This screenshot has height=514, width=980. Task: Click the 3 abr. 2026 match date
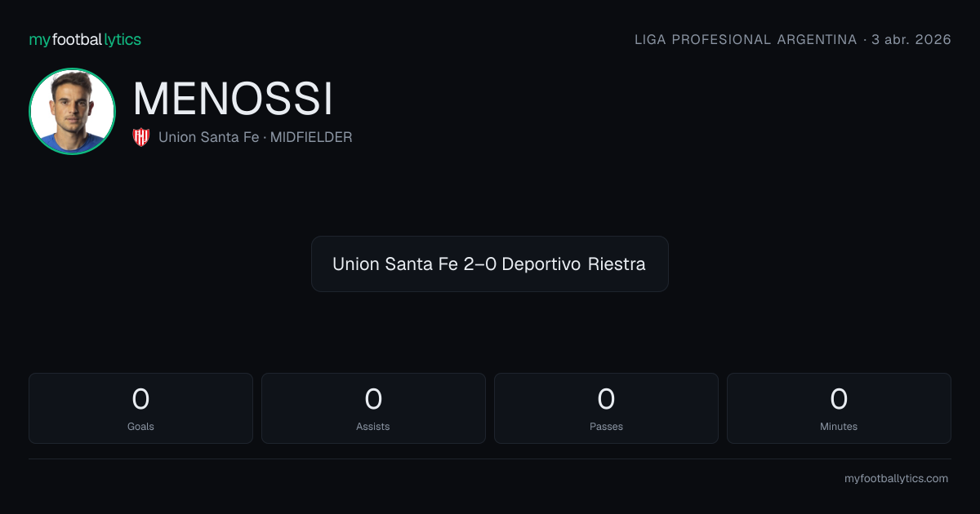pyautogui.click(x=911, y=39)
